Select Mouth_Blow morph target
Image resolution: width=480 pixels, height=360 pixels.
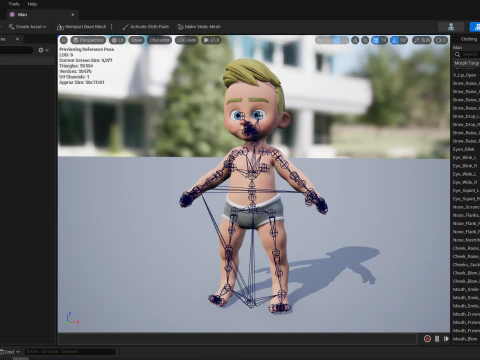(466, 339)
